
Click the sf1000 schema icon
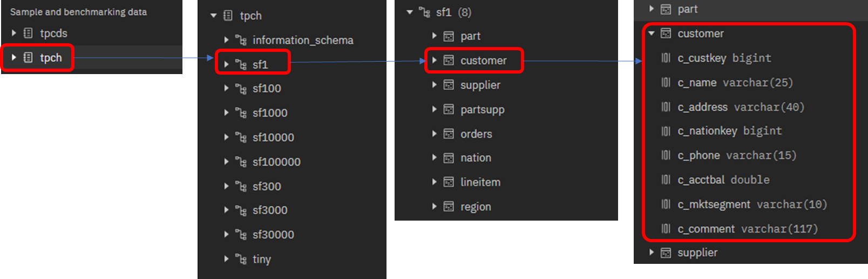point(241,113)
